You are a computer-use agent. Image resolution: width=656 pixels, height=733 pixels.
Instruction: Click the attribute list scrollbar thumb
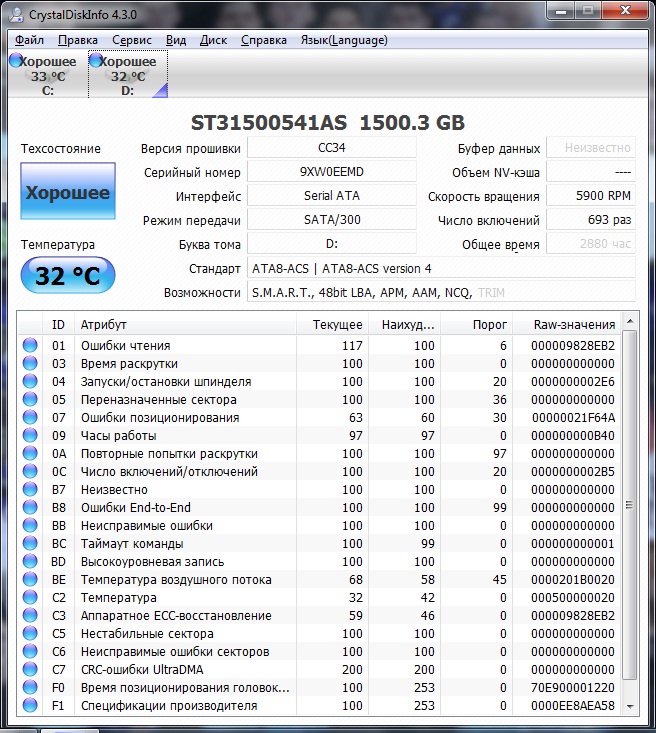[630, 505]
